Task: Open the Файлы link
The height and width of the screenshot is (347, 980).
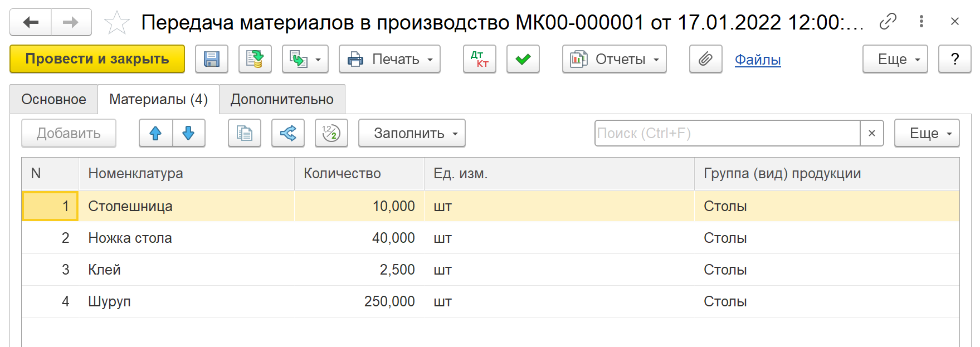Action: pos(757,60)
